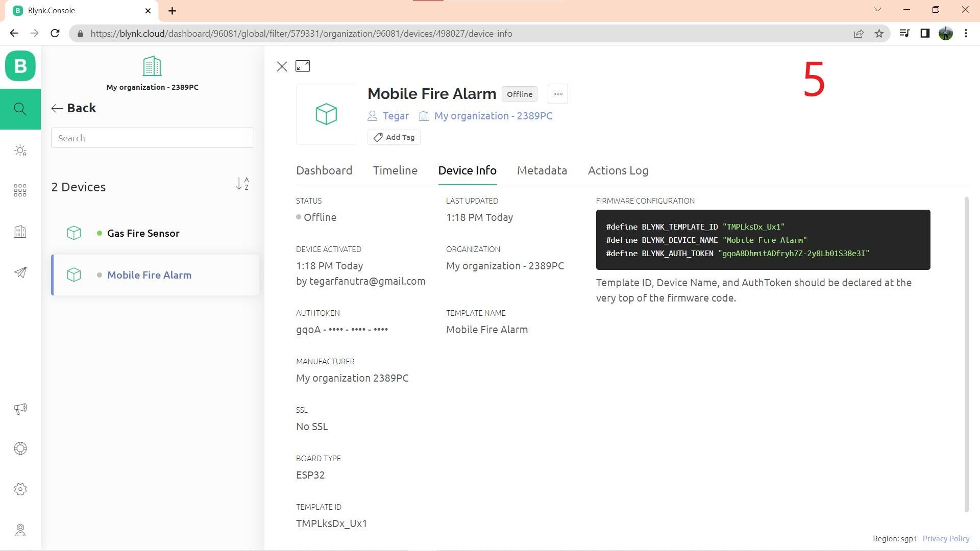Click the device info vertical scrollbar

click(x=966, y=354)
